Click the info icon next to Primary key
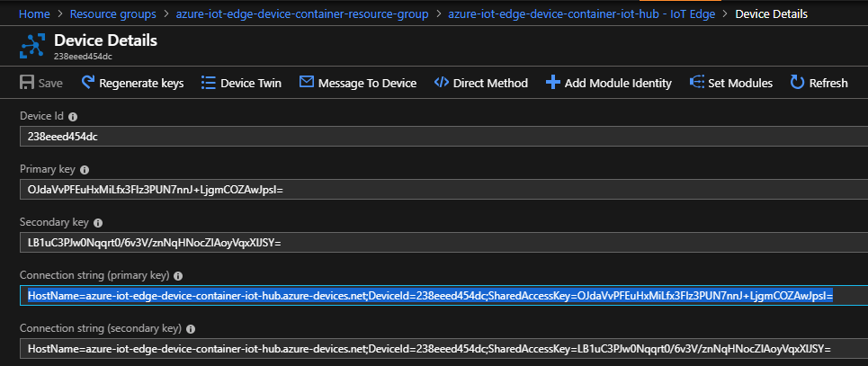 [85, 170]
